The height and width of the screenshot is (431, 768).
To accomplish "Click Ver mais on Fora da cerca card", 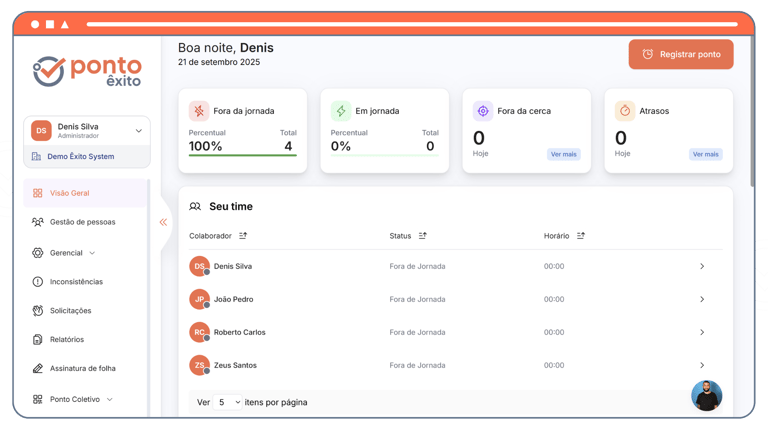I will coord(563,154).
